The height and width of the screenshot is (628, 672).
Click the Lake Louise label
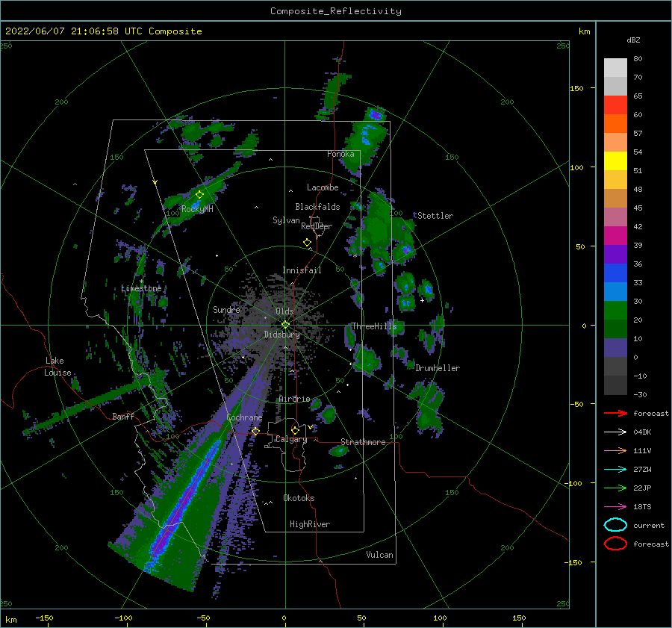(58, 367)
